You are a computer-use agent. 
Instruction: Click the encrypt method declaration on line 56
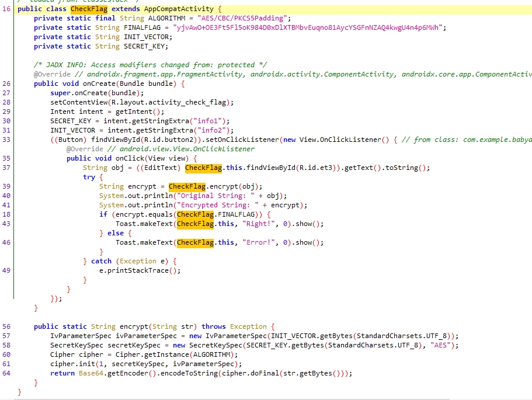pos(134,326)
